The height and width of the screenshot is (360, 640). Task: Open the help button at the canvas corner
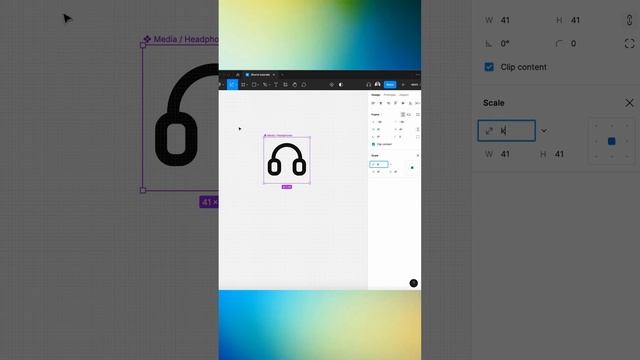413,283
